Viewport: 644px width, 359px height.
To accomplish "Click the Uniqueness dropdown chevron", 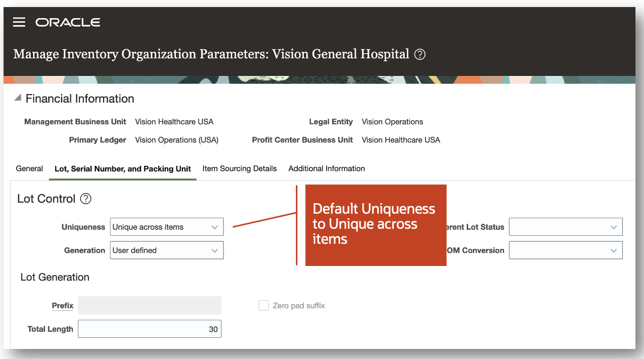I will [216, 227].
